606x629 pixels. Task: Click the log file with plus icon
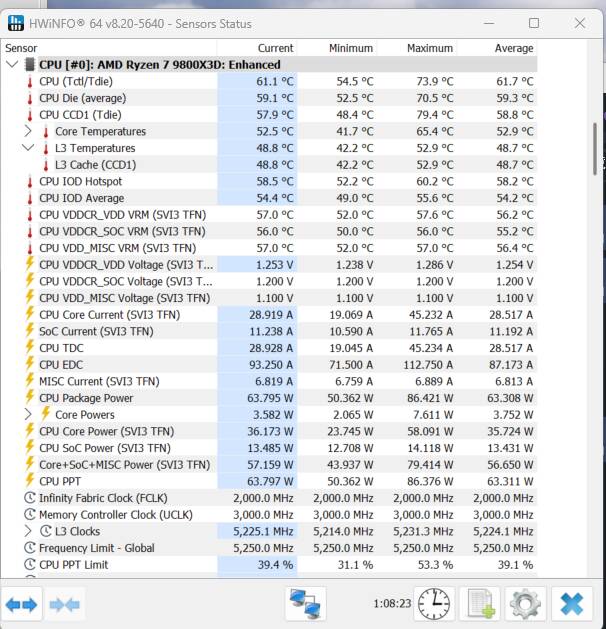click(480, 604)
